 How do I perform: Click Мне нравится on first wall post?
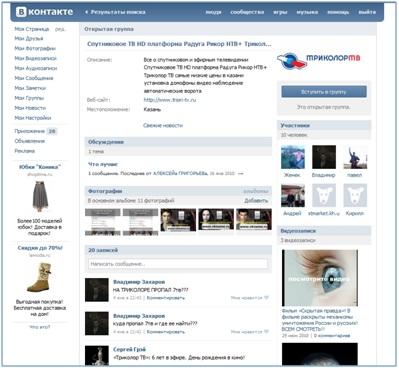pyautogui.click(x=249, y=298)
